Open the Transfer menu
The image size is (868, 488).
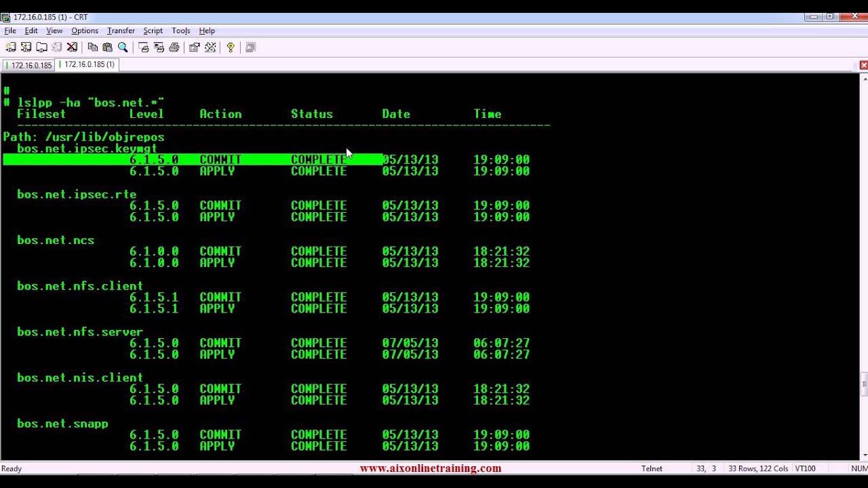point(121,30)
